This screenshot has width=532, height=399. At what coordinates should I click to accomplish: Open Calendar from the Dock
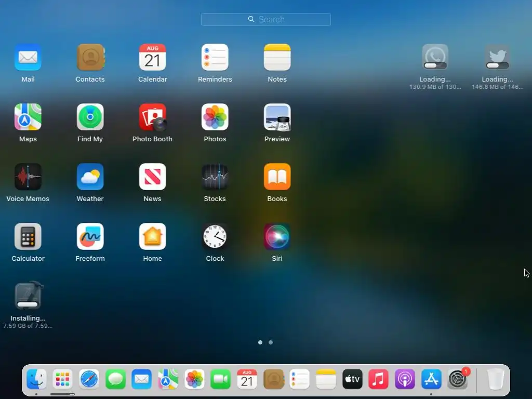point(247,379)
